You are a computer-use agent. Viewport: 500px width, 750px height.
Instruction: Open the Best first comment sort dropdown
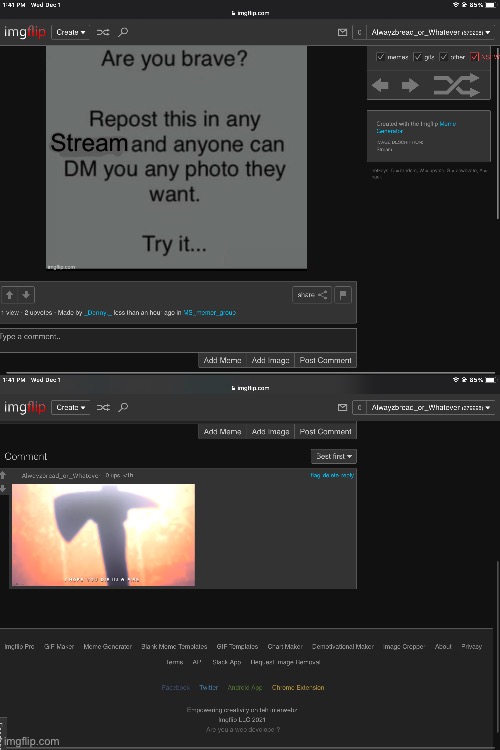click(x=334, y=456)
